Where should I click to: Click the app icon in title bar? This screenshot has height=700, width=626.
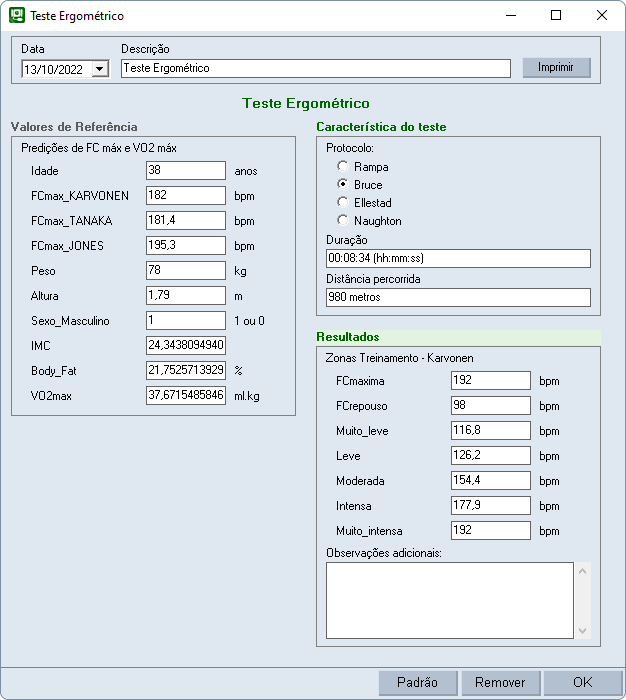(x=16, y=16)
